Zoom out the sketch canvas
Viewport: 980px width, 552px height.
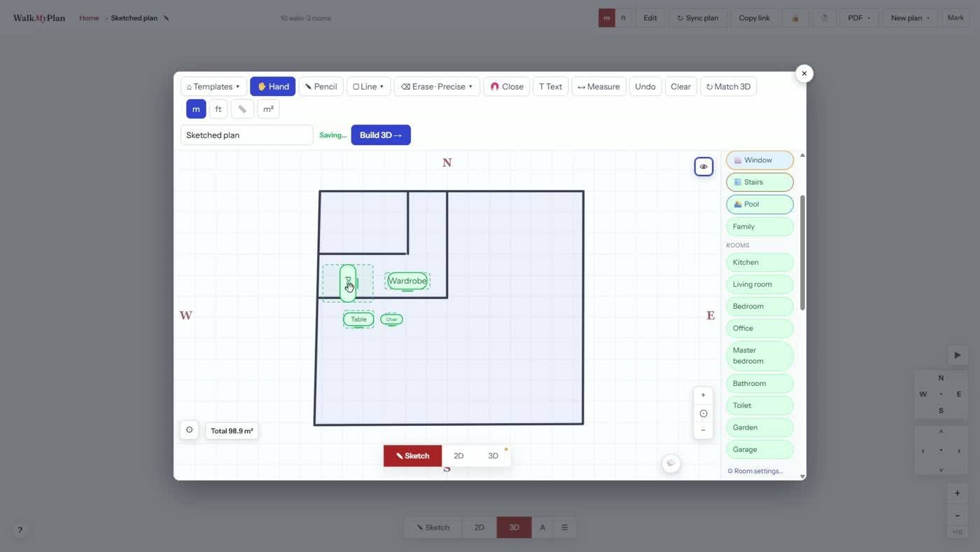coord(703,430)
